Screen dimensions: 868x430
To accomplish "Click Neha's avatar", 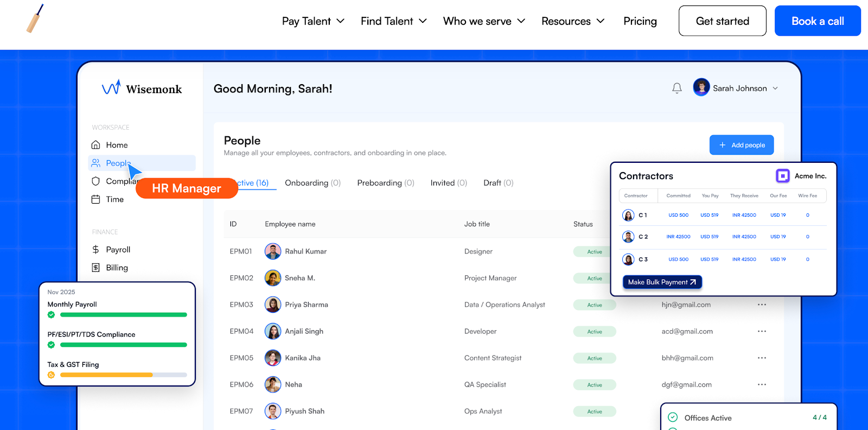I will [273, 384].
